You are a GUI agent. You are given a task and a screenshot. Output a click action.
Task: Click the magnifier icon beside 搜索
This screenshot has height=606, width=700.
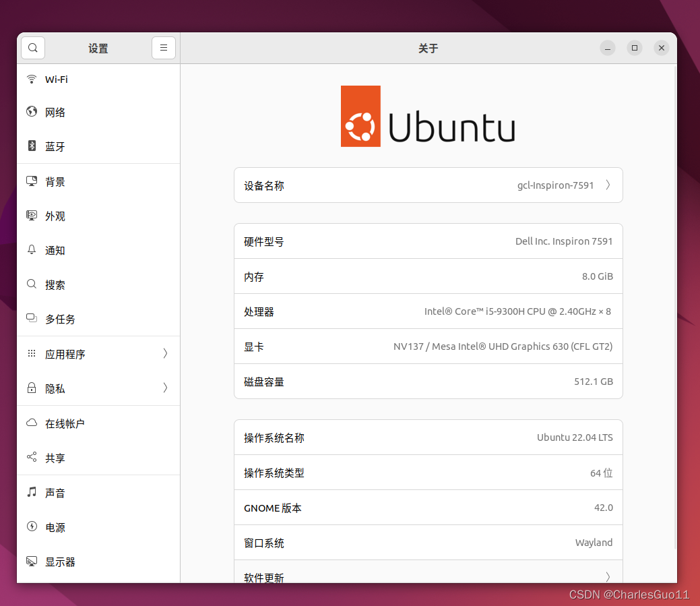pyautogui.click(x=31, y=284)
